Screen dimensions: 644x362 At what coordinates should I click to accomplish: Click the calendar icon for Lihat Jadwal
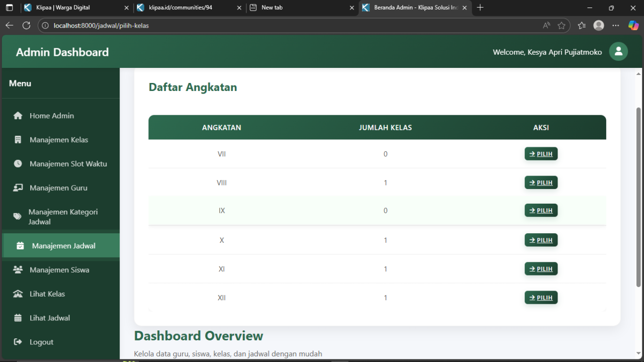coord(18,318)
